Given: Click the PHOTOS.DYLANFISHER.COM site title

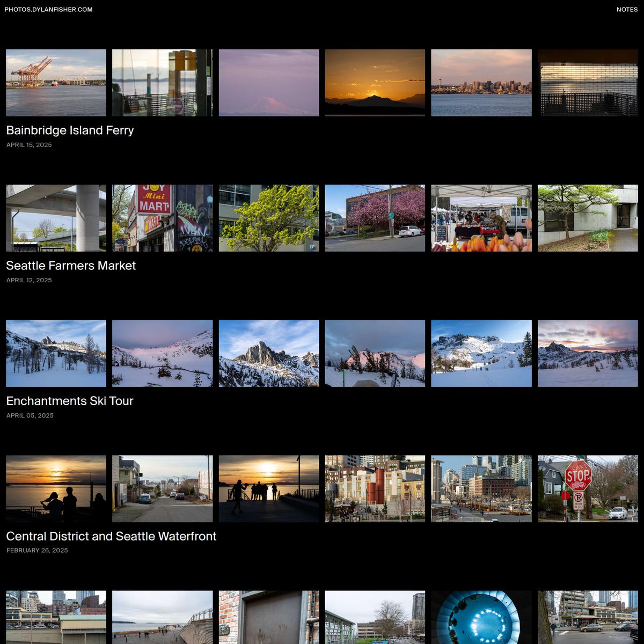Looking at the screenshot, I should pyautogui.click(x=48, y=10).
